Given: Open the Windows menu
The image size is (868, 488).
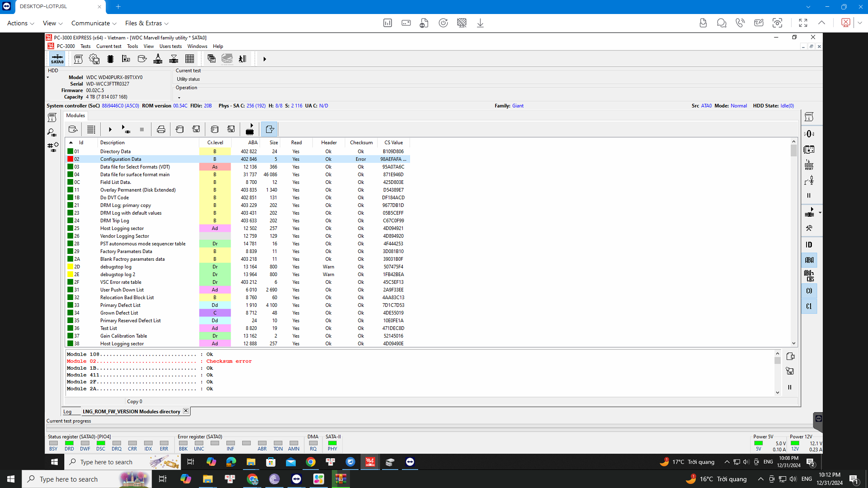Looking at the screenshot, I should tap(197, 46).
